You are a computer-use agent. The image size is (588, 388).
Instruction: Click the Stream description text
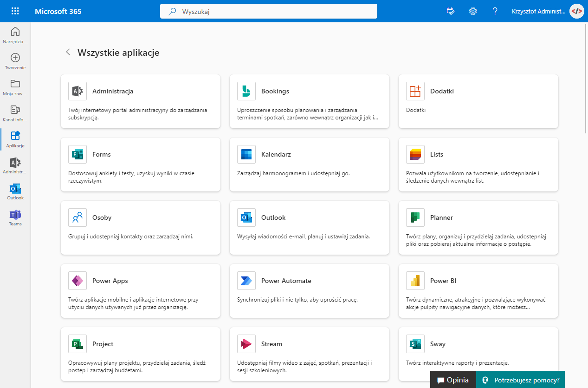pyautogui.click(x=304, y=367)
